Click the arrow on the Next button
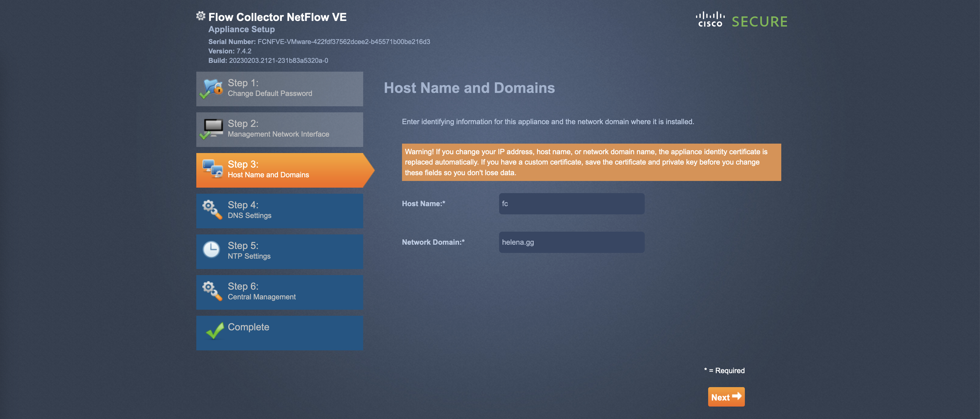 coord(737,396)
